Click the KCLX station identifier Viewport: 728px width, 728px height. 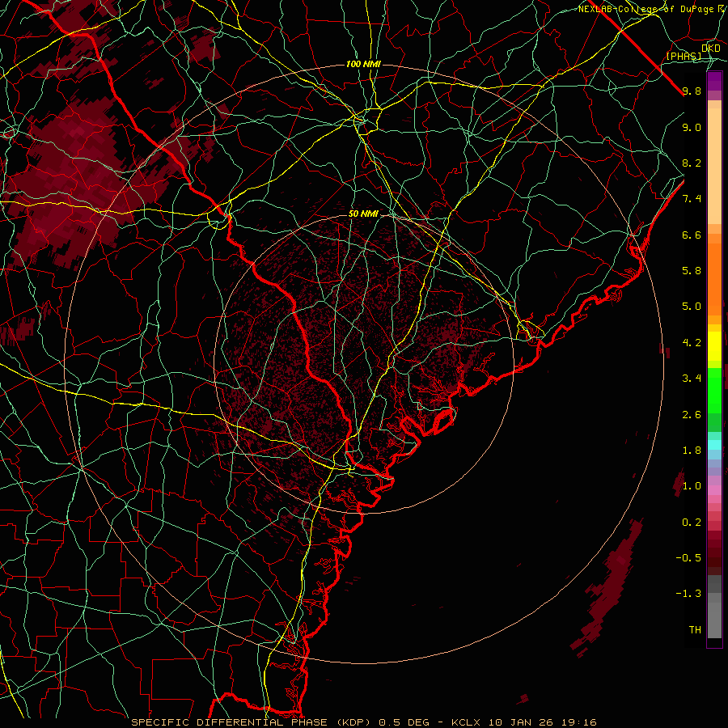click(467, 722)
